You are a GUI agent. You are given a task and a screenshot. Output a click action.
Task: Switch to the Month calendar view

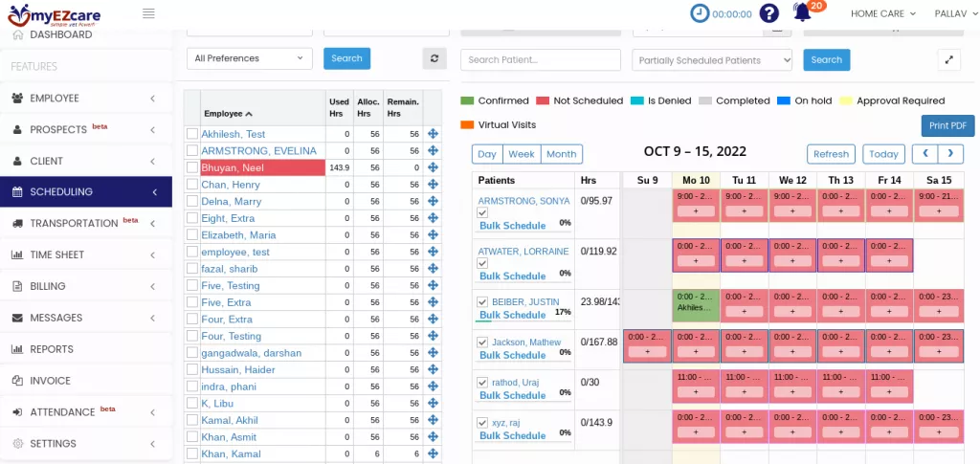[561, 154]
